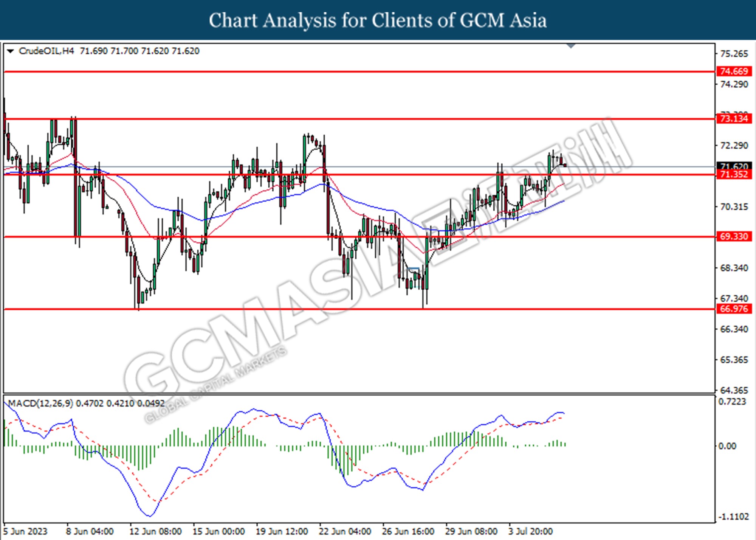The image size is (756, 540).
Task: Click the 75.265 price axis value
Action: coord(734,54)
